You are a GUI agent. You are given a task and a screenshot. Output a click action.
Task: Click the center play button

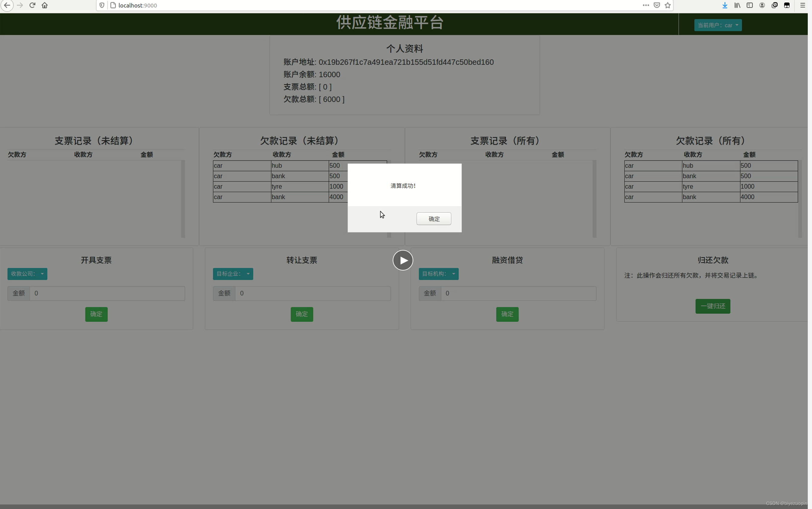[x=403, y=260]
